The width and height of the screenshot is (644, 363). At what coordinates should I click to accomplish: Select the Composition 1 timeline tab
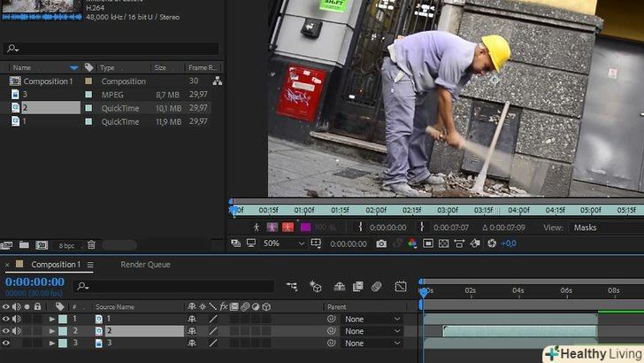click(x=56, y=265)
